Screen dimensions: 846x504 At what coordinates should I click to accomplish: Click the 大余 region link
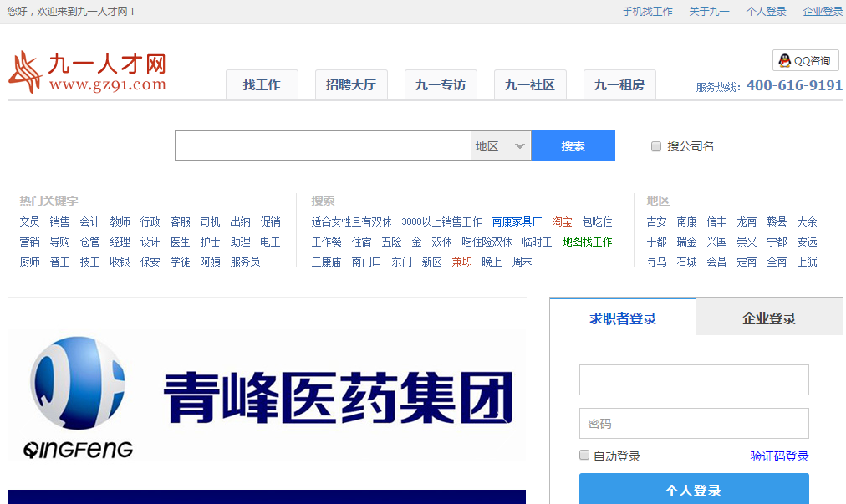pos(808,221)
